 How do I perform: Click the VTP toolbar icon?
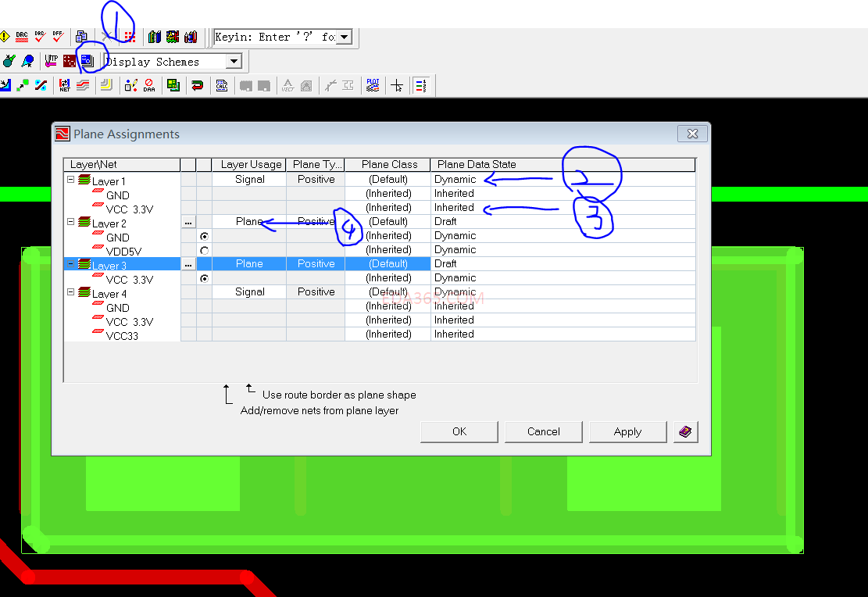click(51, 61)
